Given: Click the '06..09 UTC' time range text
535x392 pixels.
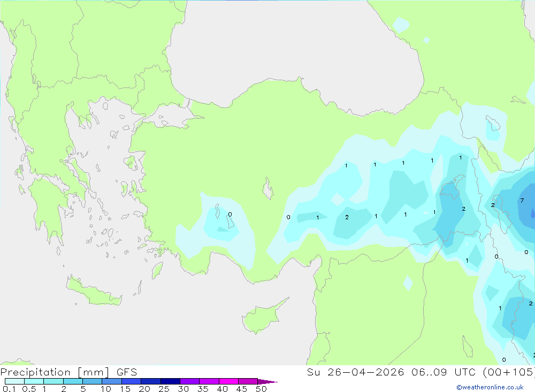Looking at the screenshot, I should [443, 372].
